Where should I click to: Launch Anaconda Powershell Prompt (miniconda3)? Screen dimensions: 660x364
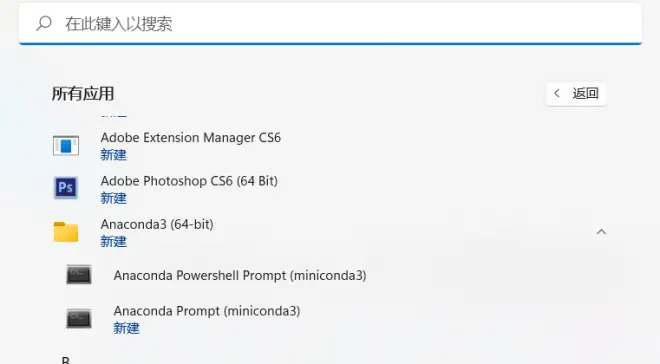click(330, 275)
